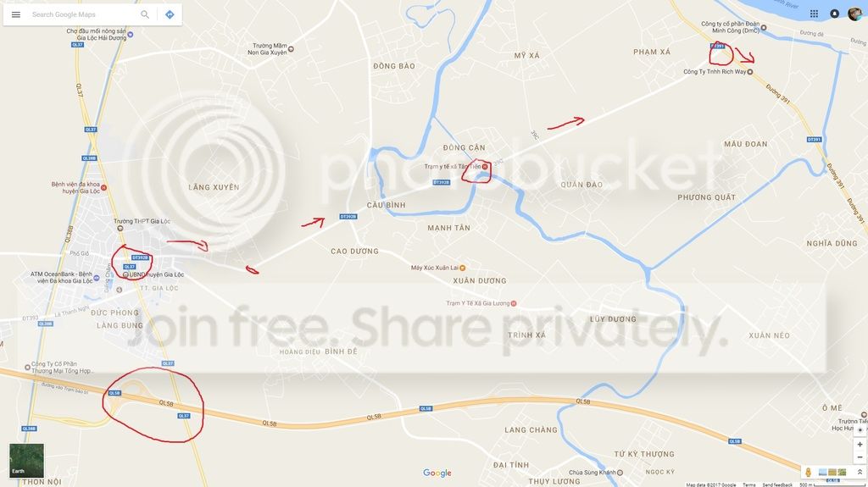868x487 pixels.
Task: Select the Máy Xúc Xuân Lai place marker
Action: pos(463,268)
